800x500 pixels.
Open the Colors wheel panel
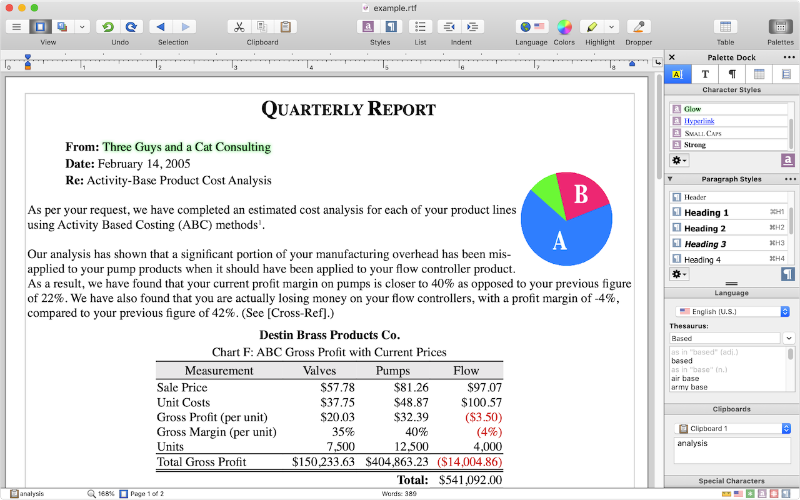pyautogui.click(x=564, y=27)
